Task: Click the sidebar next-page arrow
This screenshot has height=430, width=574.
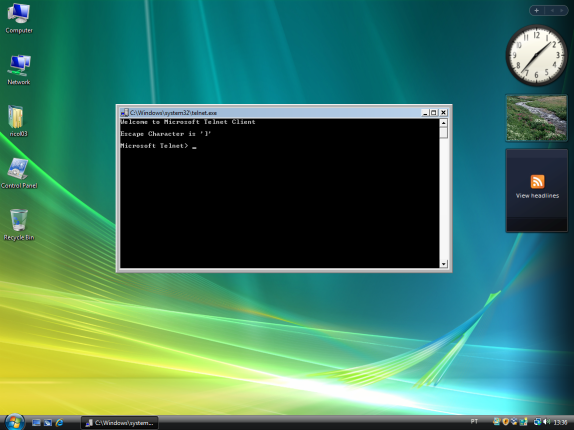Action: (561, 11)
